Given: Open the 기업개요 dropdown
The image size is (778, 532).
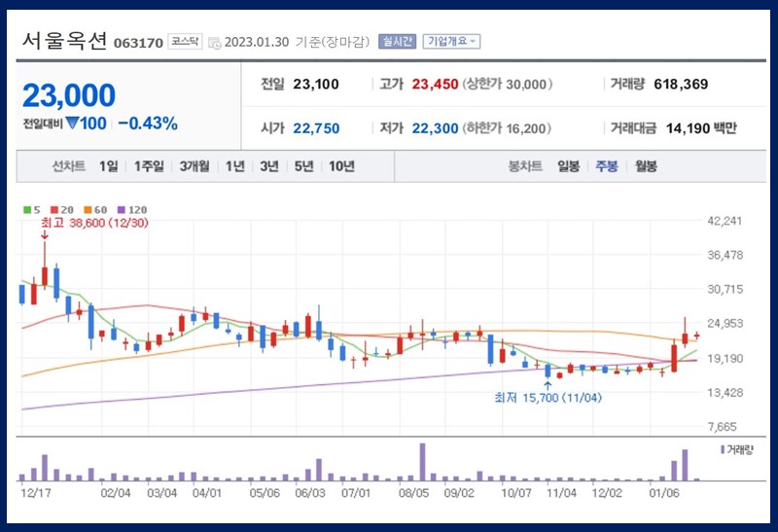Looking at the screenshot, I should pyautogui.click(x=451, y=41).
